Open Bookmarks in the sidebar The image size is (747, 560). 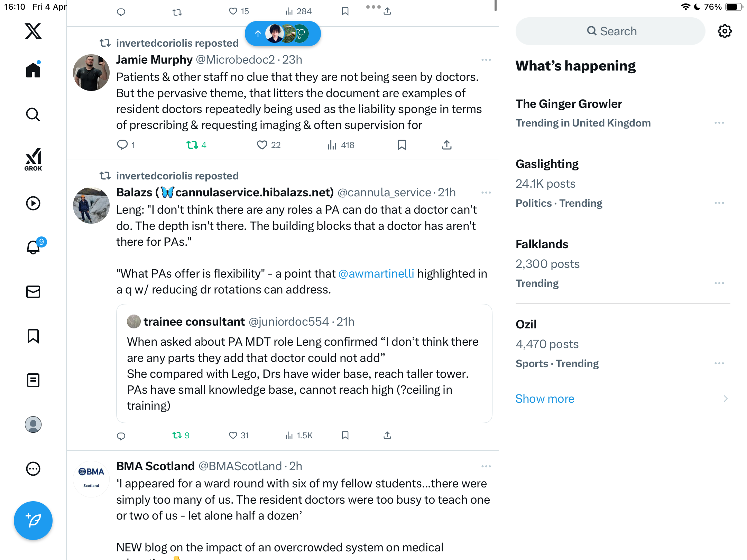click(x=33, y=336)
